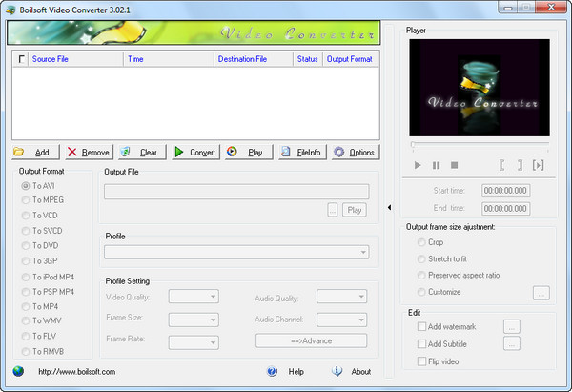Open the Video Quality dropdown
The height and width of the screenshot is (392, 572).
[x=194, y=297]
